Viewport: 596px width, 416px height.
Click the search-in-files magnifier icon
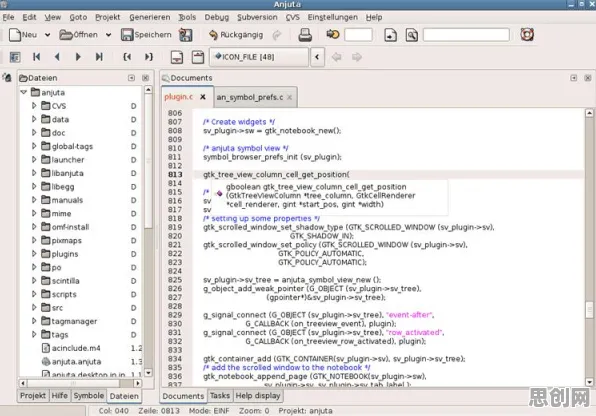pos(412,35)
